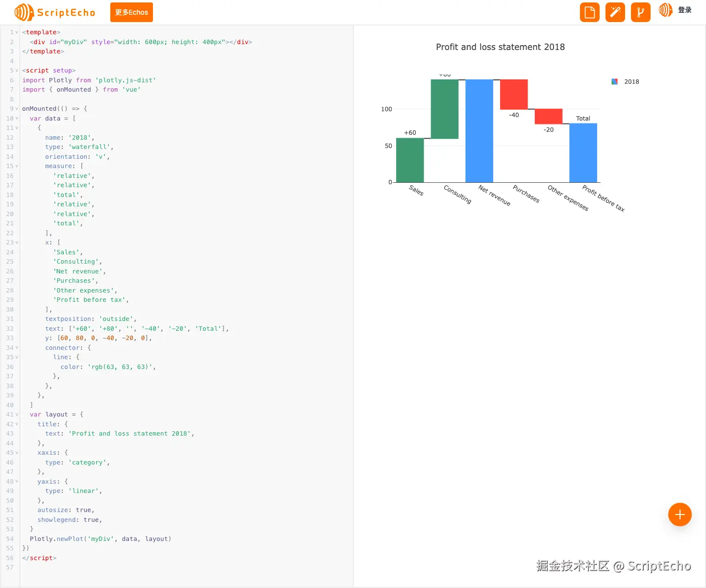706x588 pixels.
Task: Collapse the fold arrow at line 1
Action: 17,32
